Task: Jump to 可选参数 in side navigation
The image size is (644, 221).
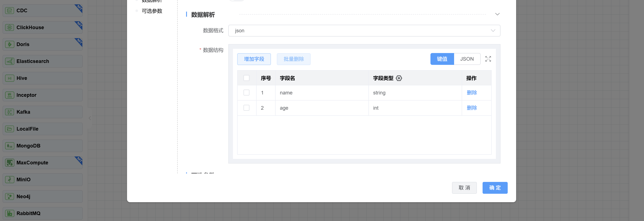Action: pos(152,11)
